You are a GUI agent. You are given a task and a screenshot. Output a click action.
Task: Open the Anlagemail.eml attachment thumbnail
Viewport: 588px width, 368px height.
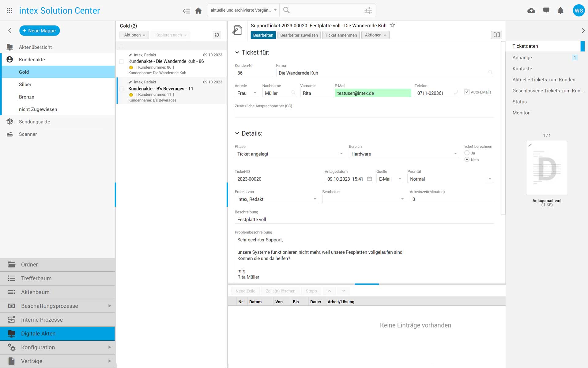click(x=547, y=168)
